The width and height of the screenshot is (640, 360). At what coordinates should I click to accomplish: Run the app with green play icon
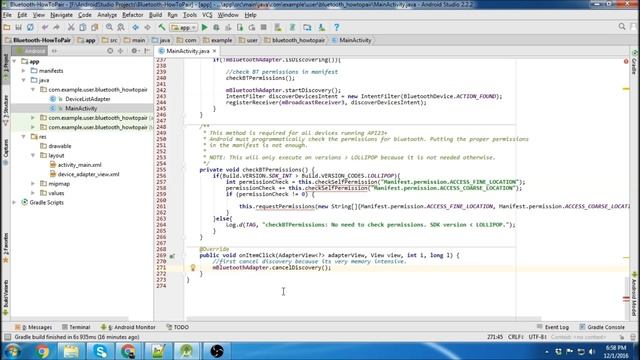[x=204, y=27]
